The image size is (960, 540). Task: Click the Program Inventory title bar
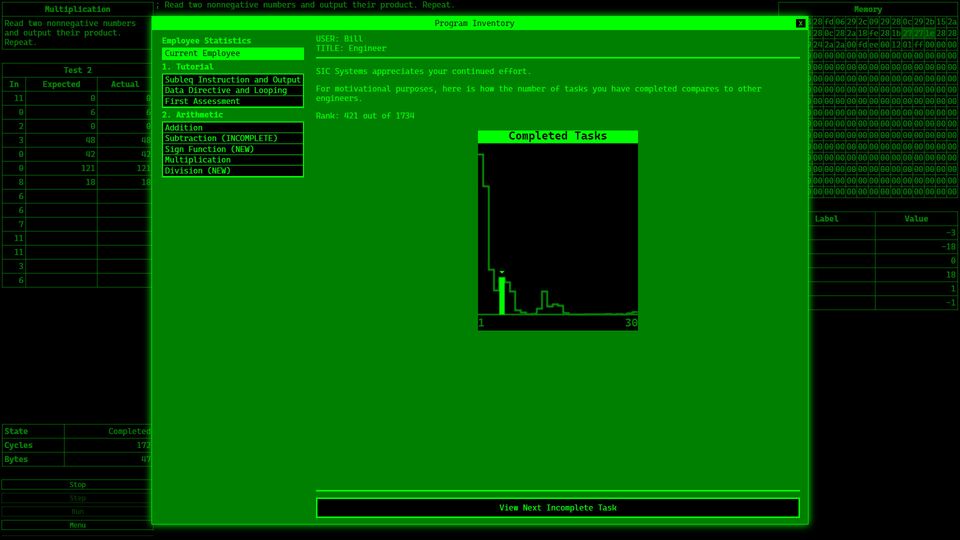[474, 23]
